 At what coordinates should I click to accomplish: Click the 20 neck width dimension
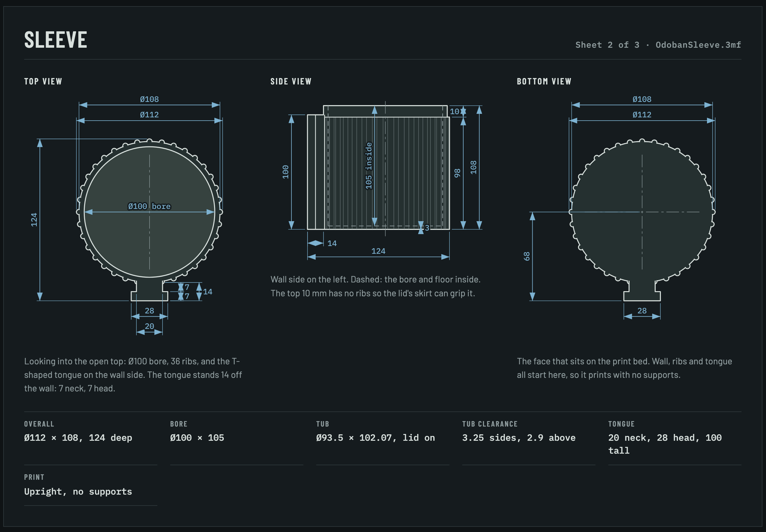coord(149,326)
